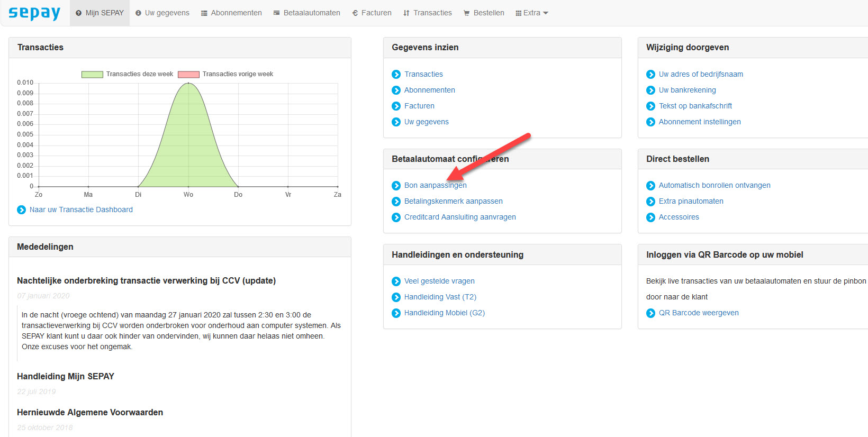
Task: Open Uw gegevens under Gegevens inzien
Action: (426, 122)
